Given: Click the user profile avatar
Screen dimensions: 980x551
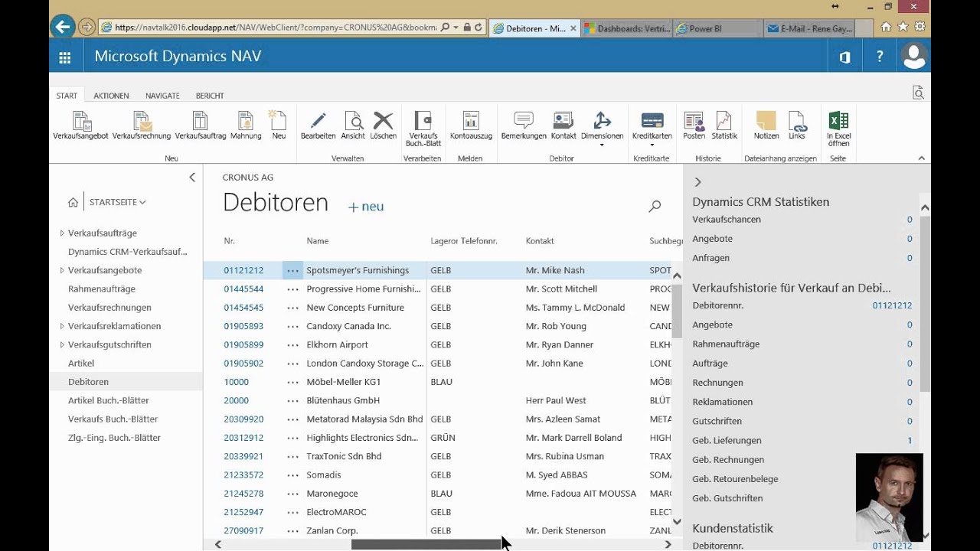Looking at the screenshot, I should coord(913,57).
